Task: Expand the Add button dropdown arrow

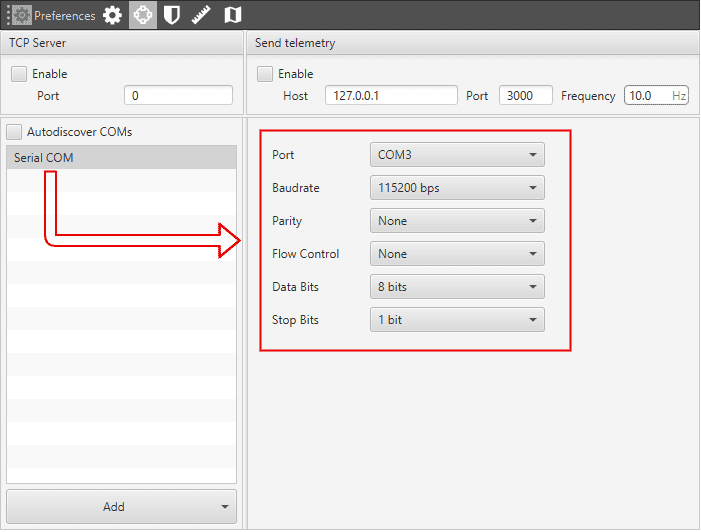Action: tap(225, 507)
